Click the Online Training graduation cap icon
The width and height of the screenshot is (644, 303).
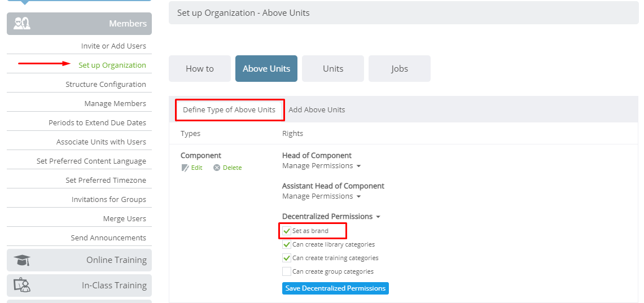coord(22,260)
